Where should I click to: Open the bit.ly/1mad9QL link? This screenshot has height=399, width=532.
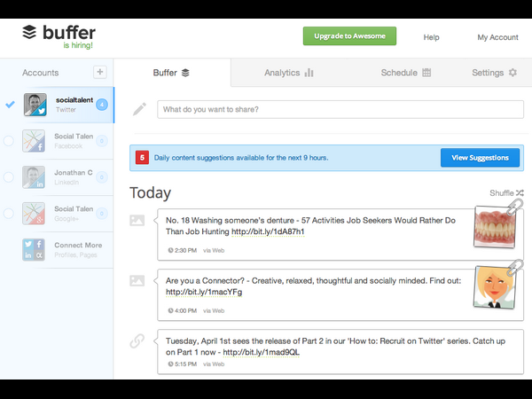tap(262, 353)
